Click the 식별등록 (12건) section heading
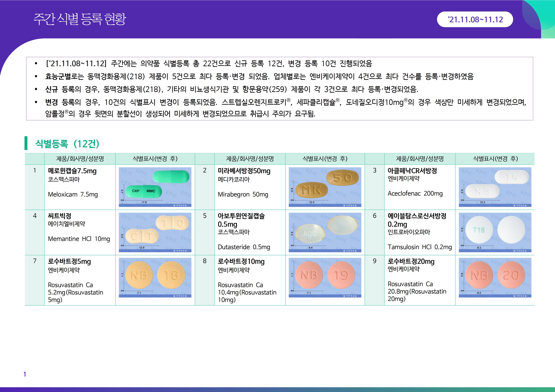This screenshot has height=392, width=555. pyautogui.click(x=67, y=144)
